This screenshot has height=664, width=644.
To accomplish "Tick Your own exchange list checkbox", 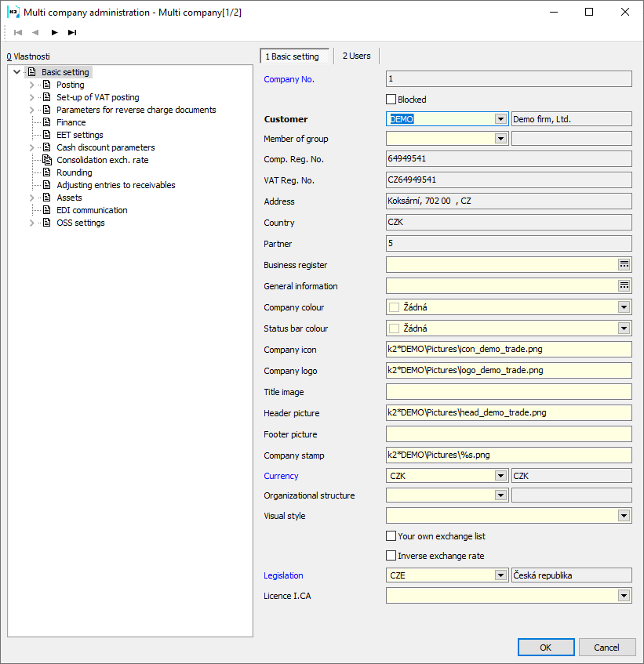I will tap(391, 536).
